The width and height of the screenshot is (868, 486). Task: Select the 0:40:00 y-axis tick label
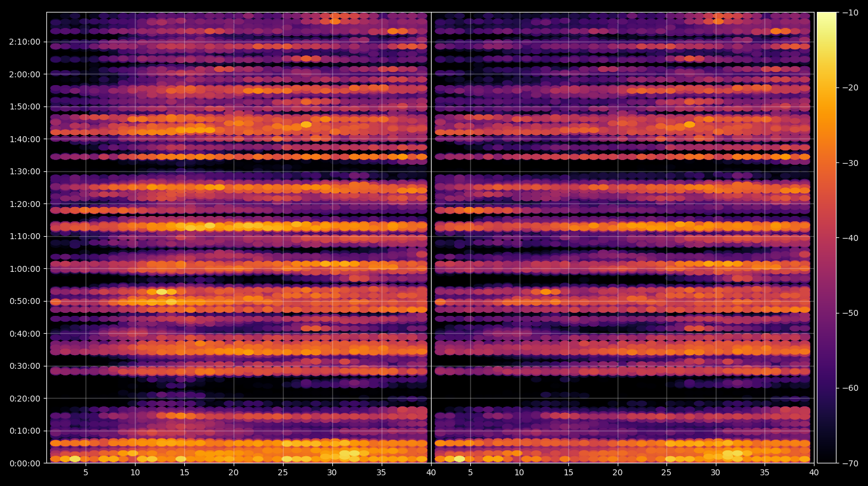[x=25, y=334]
